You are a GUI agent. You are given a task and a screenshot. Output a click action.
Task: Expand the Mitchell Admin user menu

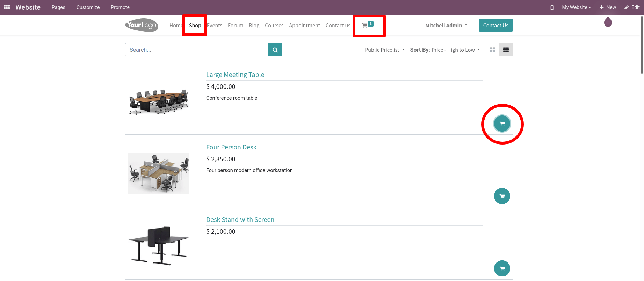click(x=446, y=26)
